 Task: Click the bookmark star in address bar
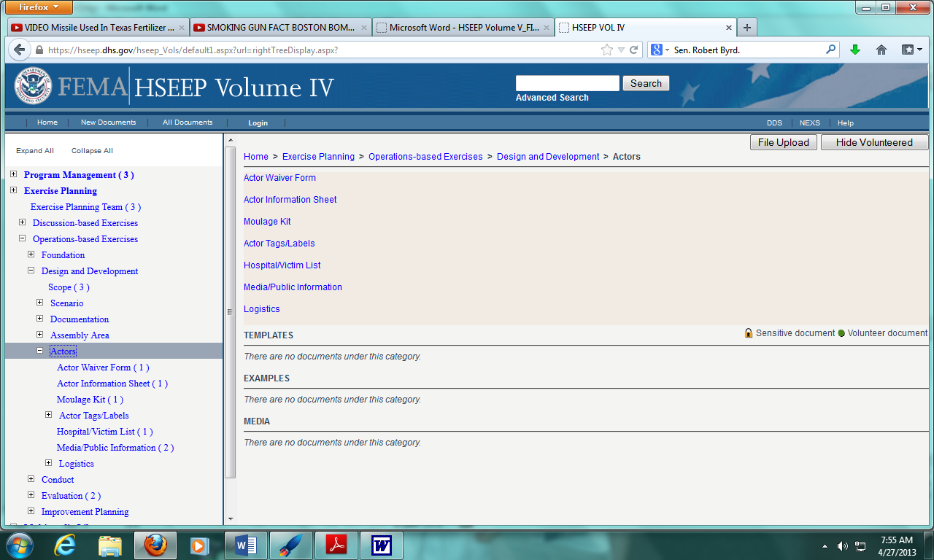point(606,50)
